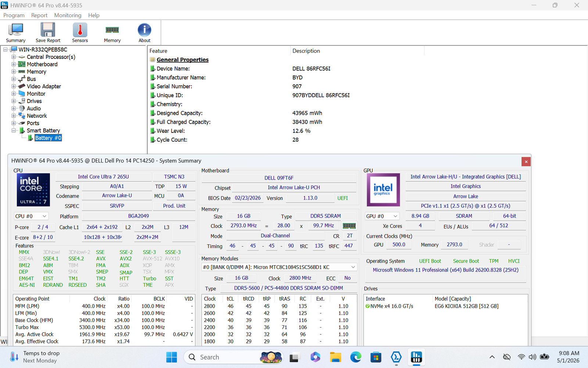Click the Full Charged Capacity value 38430 mWh
Screen dimensions: 588x368
[307, 122]
